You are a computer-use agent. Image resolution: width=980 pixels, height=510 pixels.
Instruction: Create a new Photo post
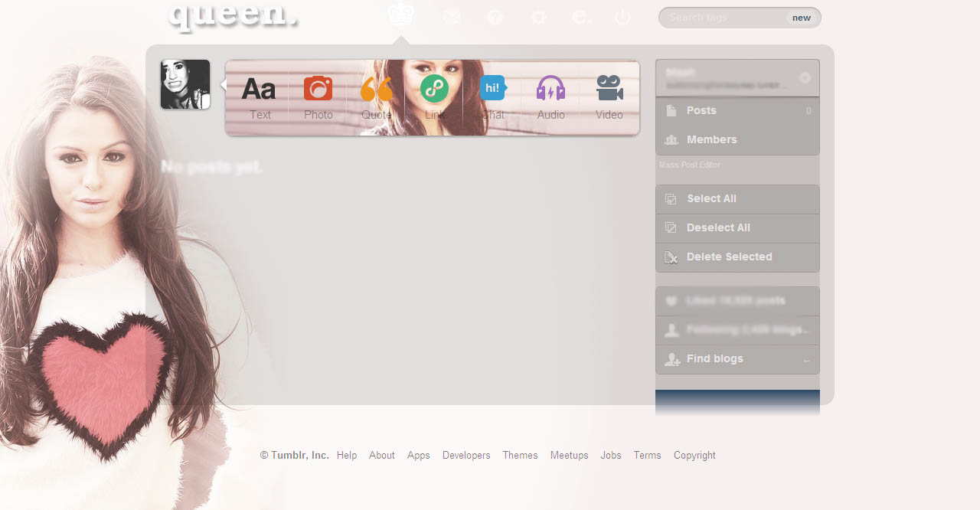318,97
